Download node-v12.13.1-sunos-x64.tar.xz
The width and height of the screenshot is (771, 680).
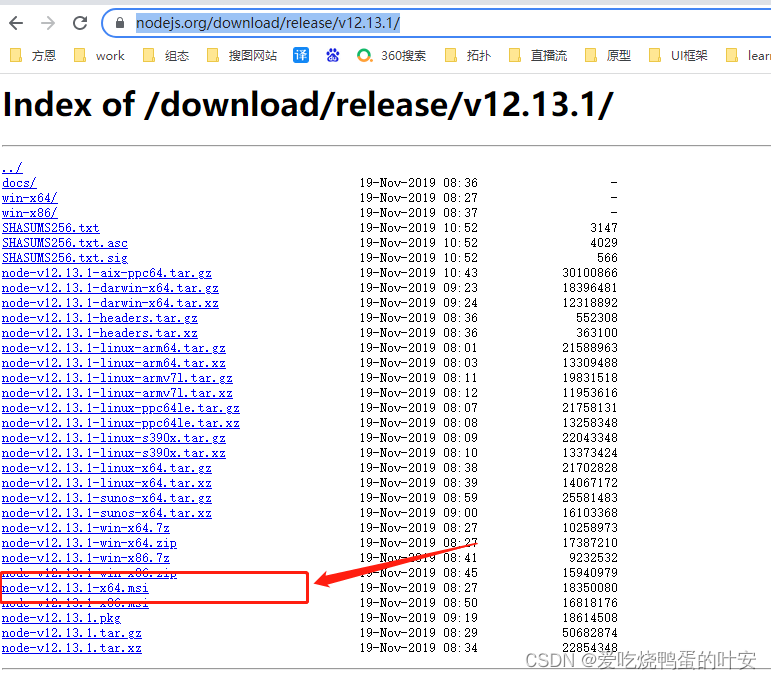(x=107, y=513)
